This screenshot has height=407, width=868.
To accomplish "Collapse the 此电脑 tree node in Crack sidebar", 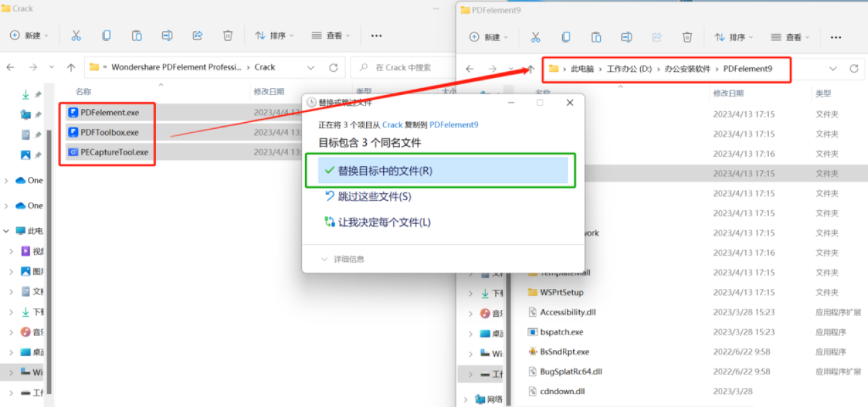I will [7, 231].
